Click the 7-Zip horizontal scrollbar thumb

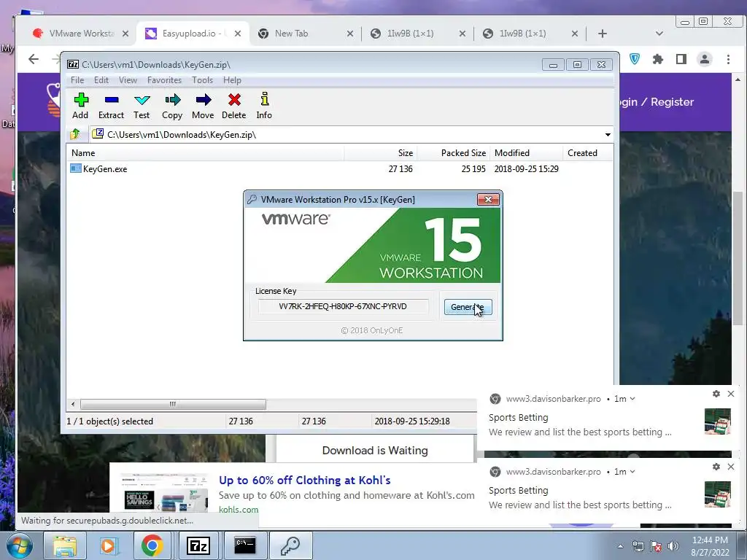pyautogui.click(x=173, y=404)
